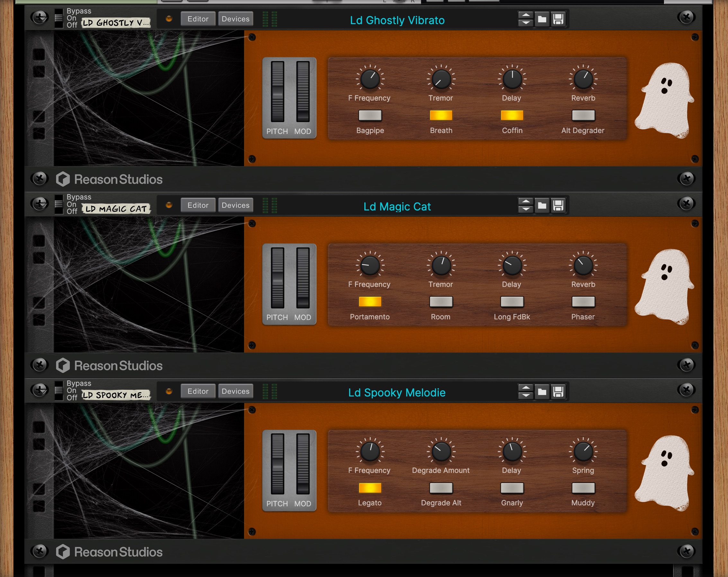Click right corner screw on Ld Ghostly Vibrato header
The width and height of the screenshot is (728, 577).
click(x=687, y=17)
